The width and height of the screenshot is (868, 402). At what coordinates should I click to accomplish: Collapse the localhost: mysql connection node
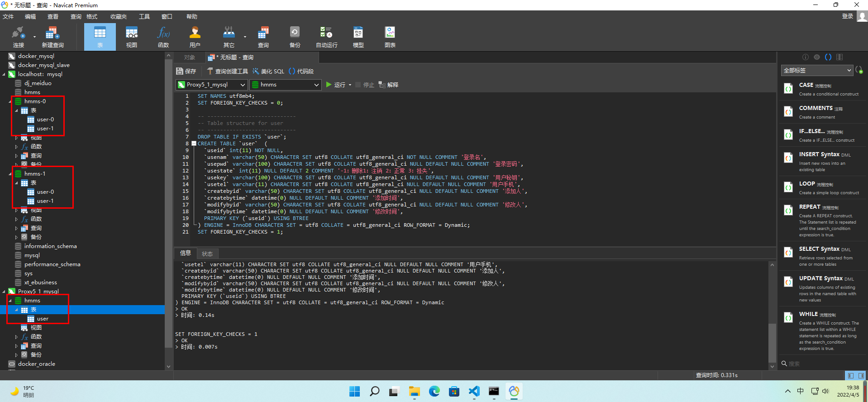pyautogui.click(x=4, y=74)
